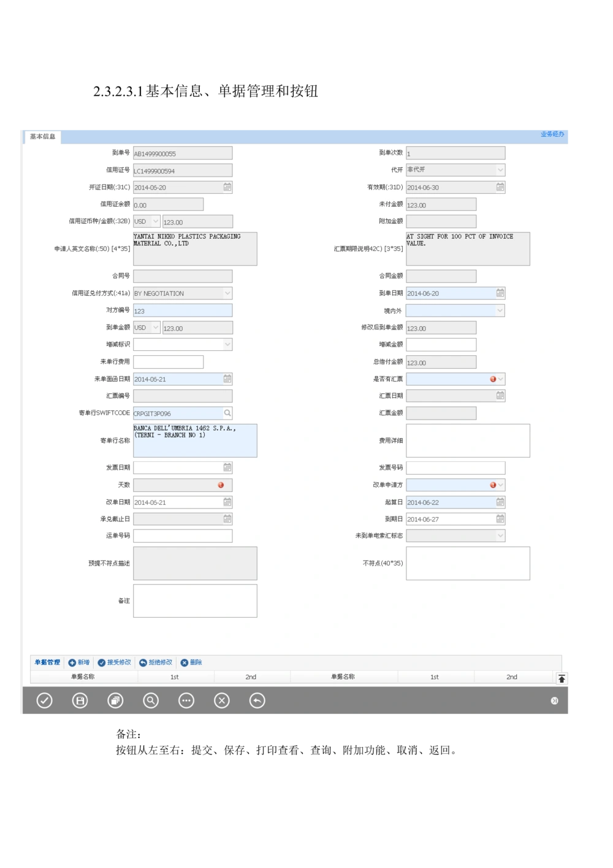Click the scroll-to-top arrow at bottom right

[x=561, y=677]
